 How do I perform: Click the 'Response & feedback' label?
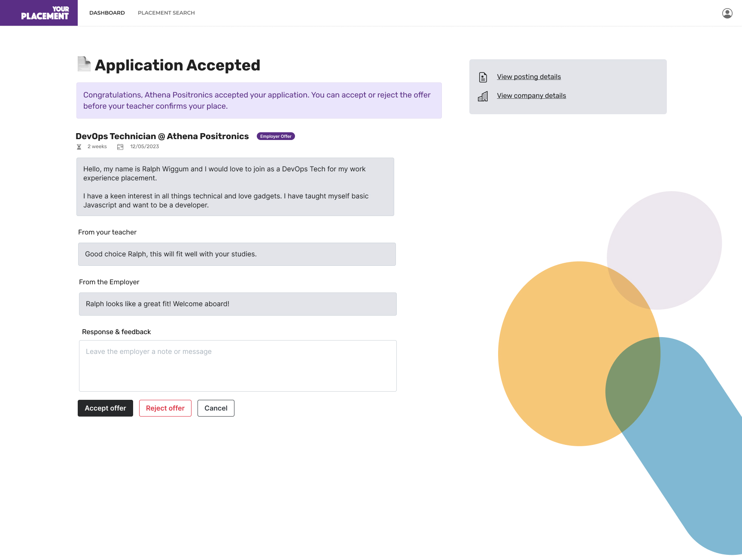coord(116,332)
